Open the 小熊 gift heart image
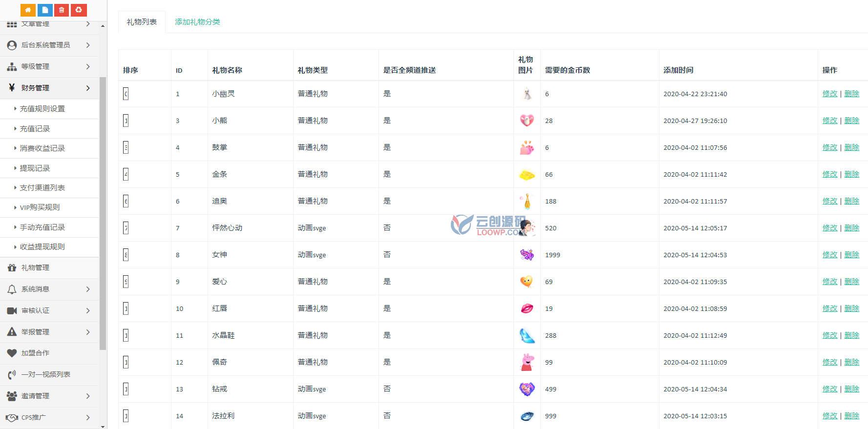868x429 pixels. pos(527,120)
